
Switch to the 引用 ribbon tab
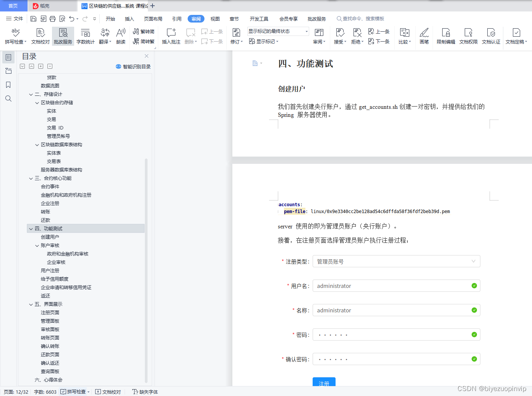[x=177, y=19]
